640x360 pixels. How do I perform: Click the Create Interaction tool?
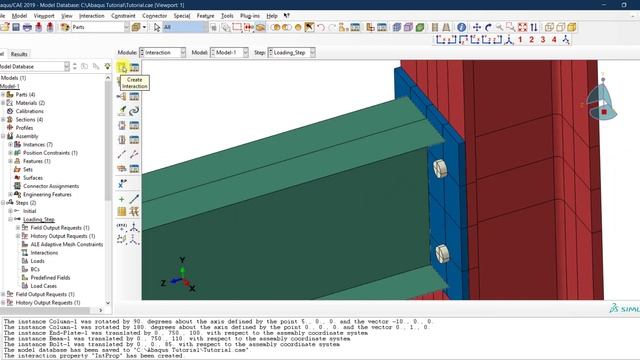click(x=122, y=67)
